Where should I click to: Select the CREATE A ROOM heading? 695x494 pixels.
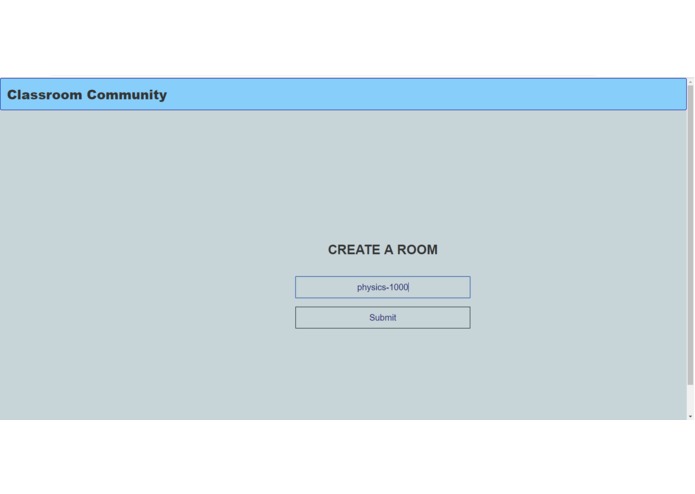[x=383, y=250]
